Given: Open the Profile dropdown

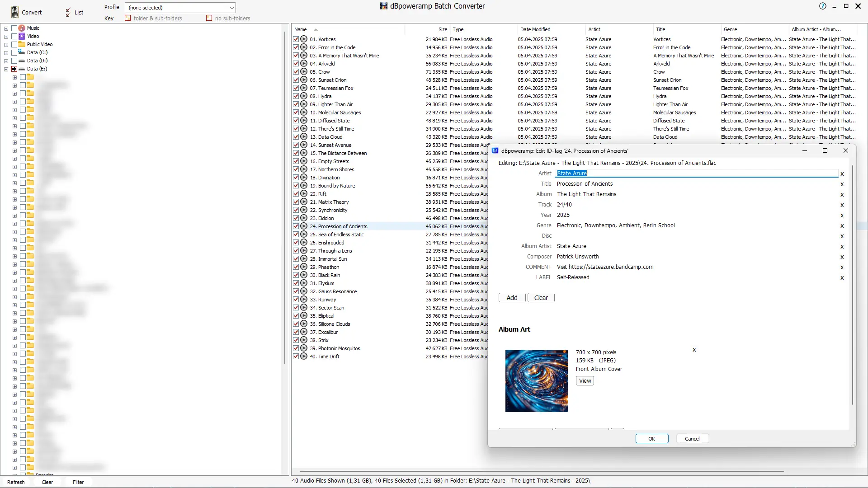Looking at the screenshot, I should [231, 8].
